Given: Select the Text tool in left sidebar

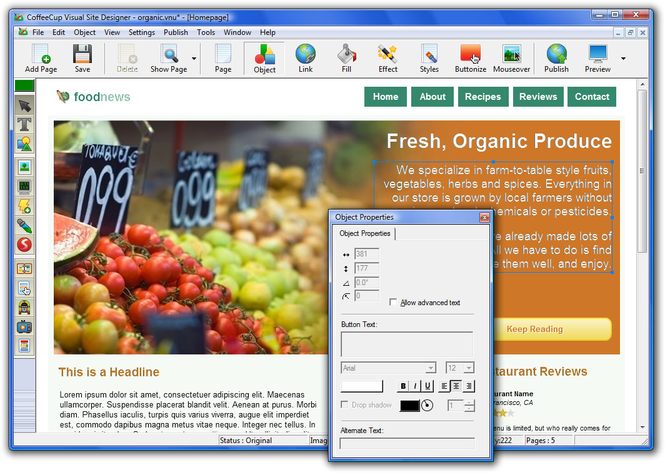Looking at the screenshot, I should click(25, 125).
